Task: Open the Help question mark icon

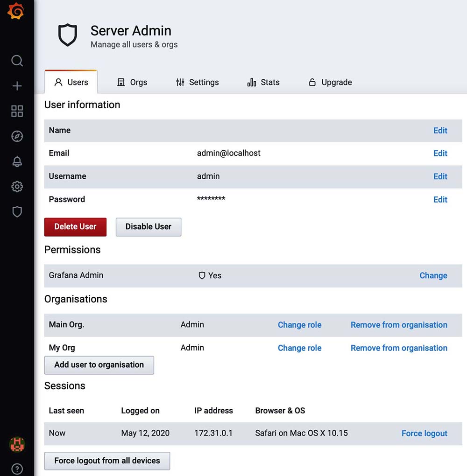Action: (17, 469)
